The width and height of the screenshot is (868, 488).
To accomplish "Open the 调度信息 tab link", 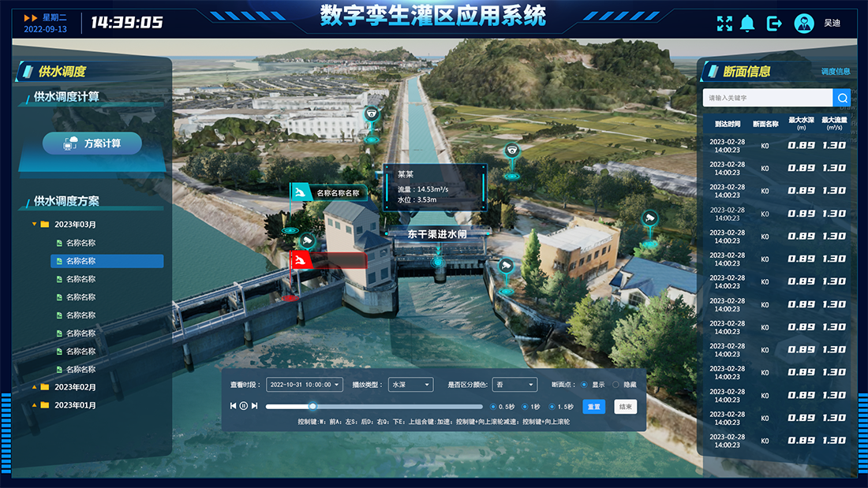I will point(835,72).
